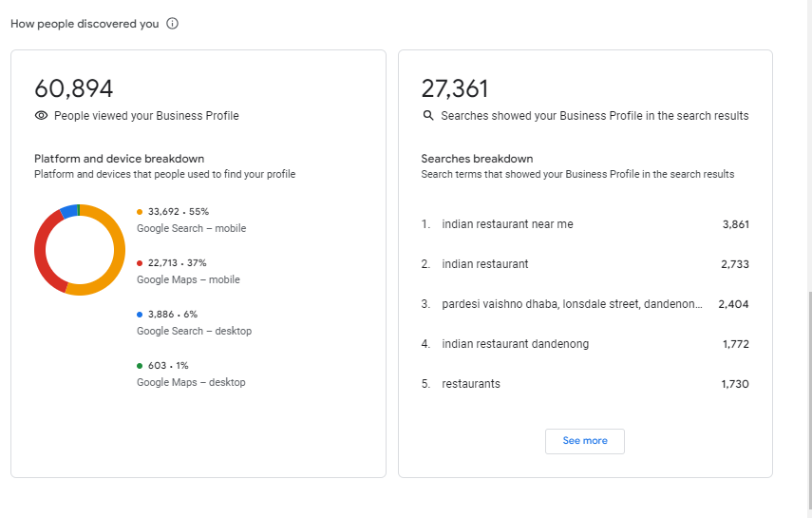812x518 pixels.
Task: Select the small blue segment of the donut chart
Action: (67, 211)
